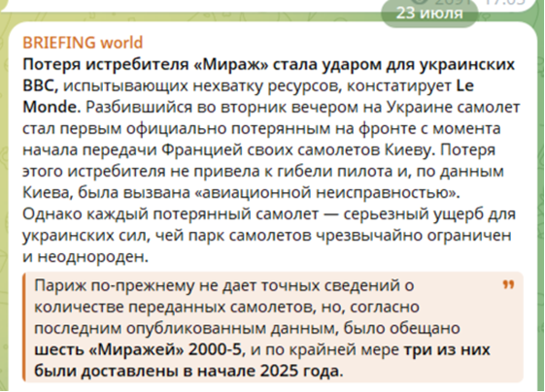The image size is (545, 392).
Task: Click the line starting Киева, была вызвана
Action: tap(241, 192)
